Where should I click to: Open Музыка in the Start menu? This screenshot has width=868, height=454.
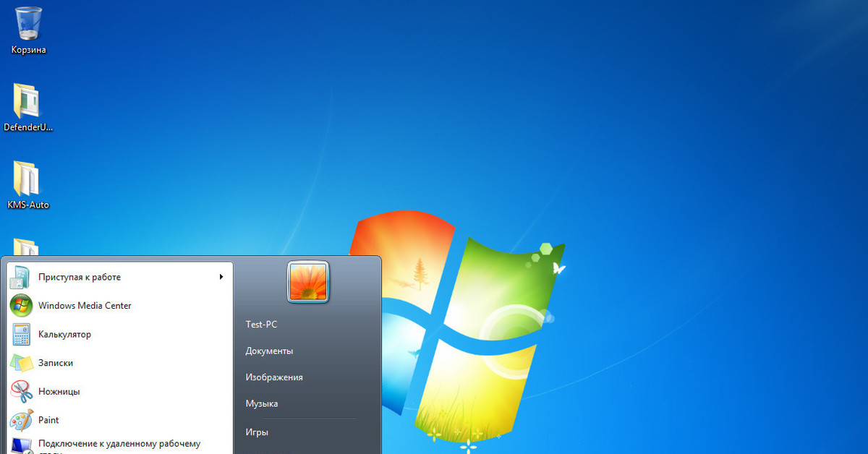262,404
